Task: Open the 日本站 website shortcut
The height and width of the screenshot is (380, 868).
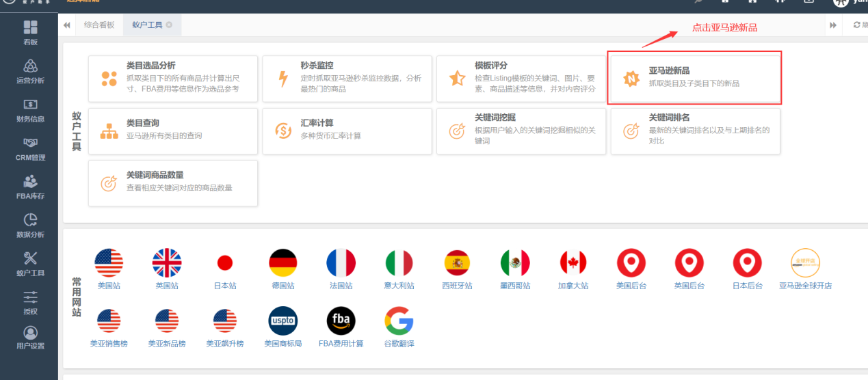Action: click(225, 269)
